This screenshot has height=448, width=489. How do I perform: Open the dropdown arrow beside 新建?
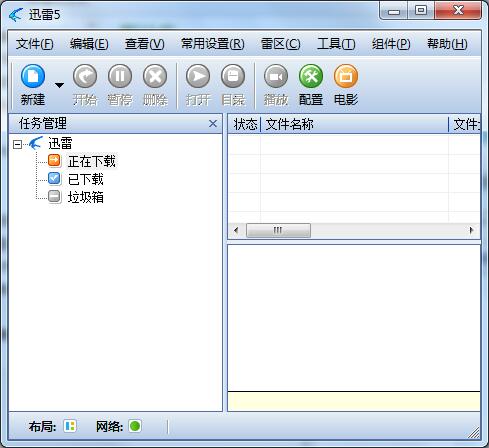click(59, 86)
